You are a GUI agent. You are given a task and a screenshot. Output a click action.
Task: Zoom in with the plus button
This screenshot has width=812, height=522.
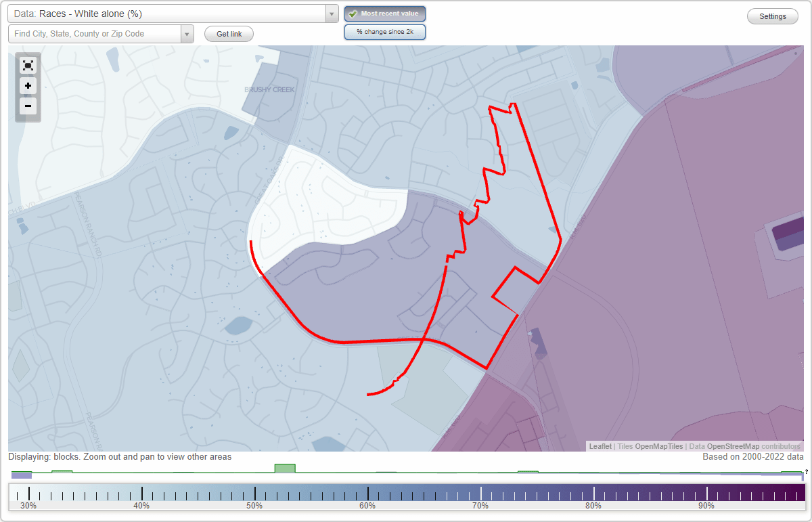point(28,86)
